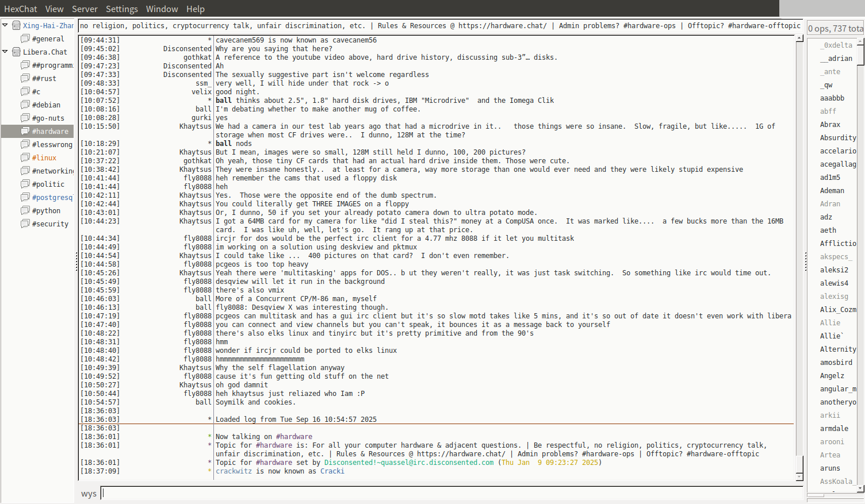Select user __adrian in user list
Viewport: 865px width, 504px height.
tap(836, 59)
